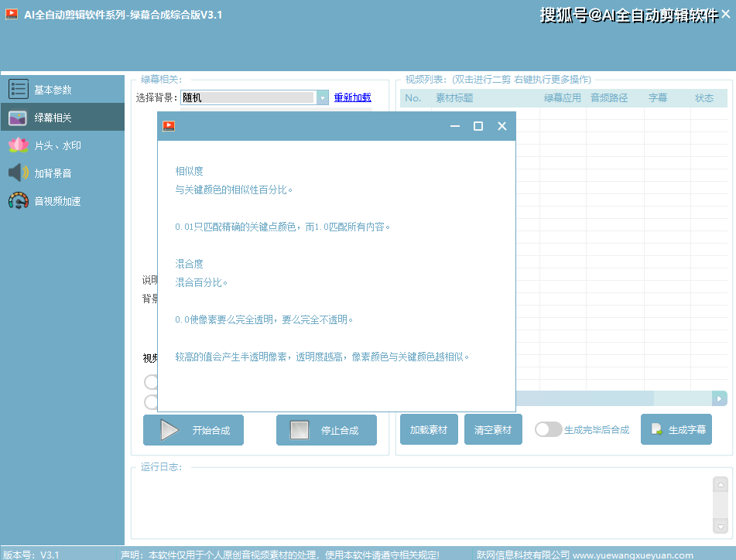Click the speedometer icon beside 音视频加速
Viewport: 736px width, 560px height.
19,201
